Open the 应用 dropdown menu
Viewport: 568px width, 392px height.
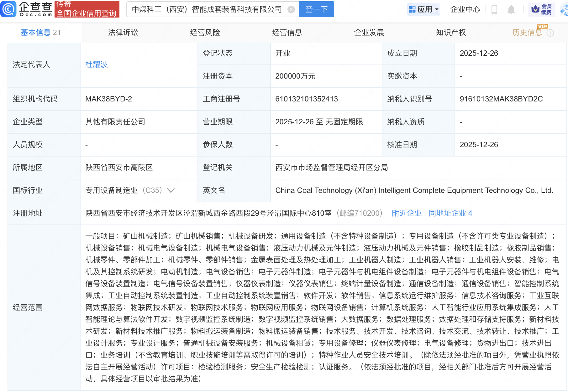[424, 9]
